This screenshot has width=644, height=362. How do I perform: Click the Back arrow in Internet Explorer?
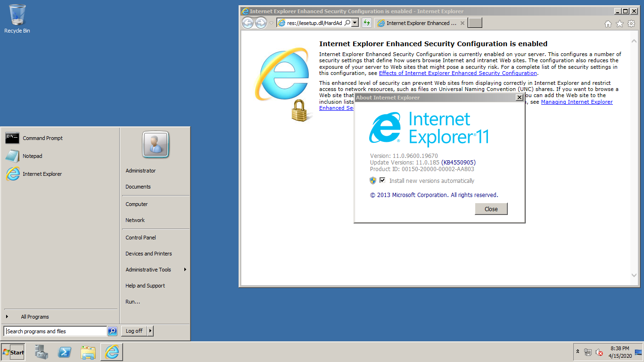click(248, 23)
